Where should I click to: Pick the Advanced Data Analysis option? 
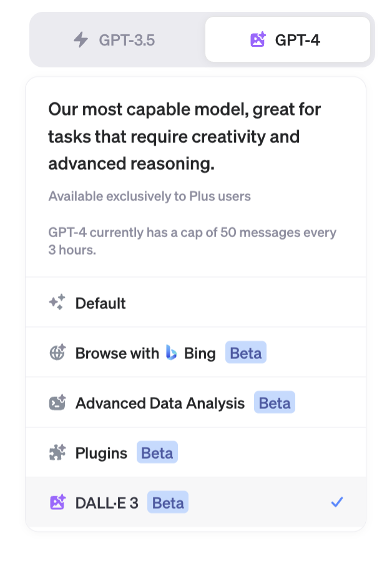click(160, 403)
